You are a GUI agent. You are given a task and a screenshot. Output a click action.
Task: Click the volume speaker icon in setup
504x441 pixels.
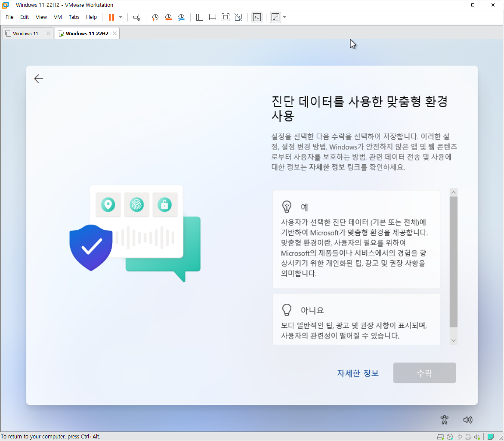(x=468, y=420)
